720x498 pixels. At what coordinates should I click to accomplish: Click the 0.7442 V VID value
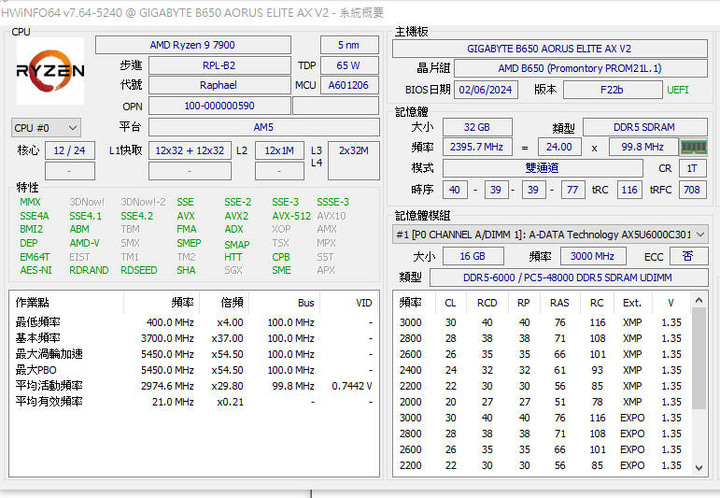pos(352,386)
